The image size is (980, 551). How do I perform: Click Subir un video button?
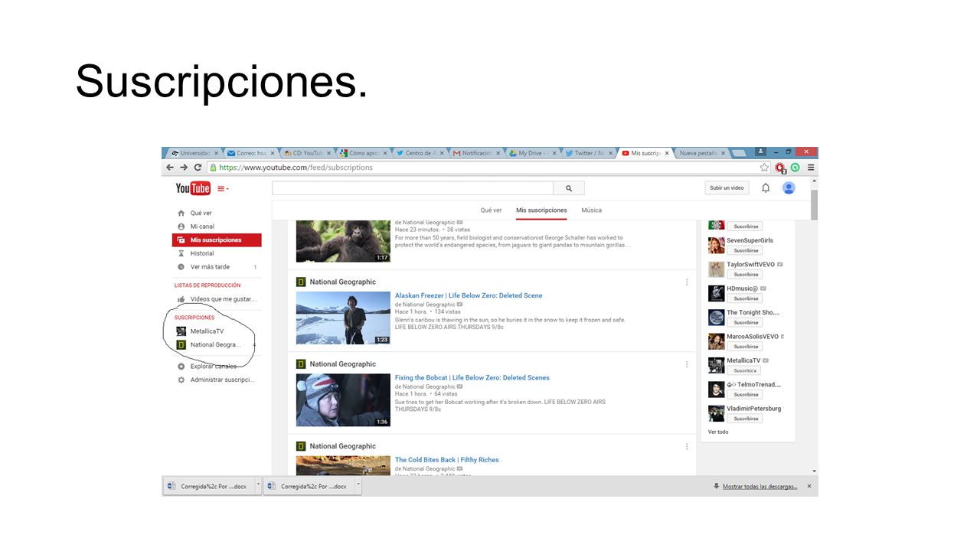(727, 187)
